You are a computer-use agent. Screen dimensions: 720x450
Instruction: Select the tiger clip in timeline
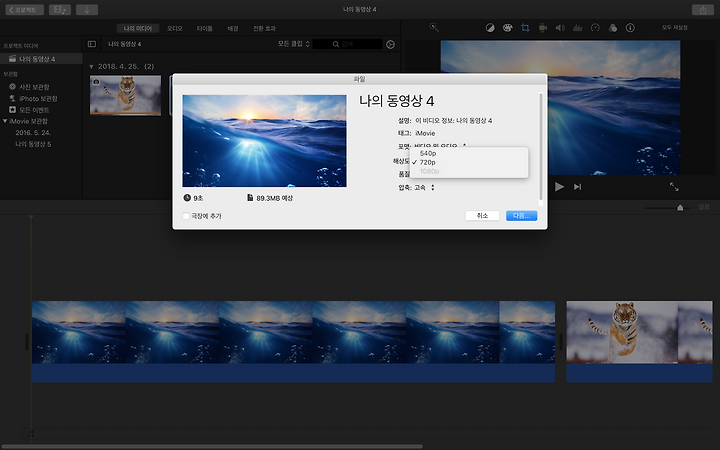639,342
